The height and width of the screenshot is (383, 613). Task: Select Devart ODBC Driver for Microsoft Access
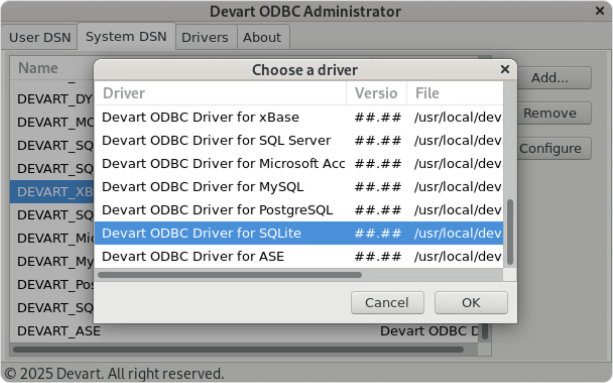pos(299,164)
